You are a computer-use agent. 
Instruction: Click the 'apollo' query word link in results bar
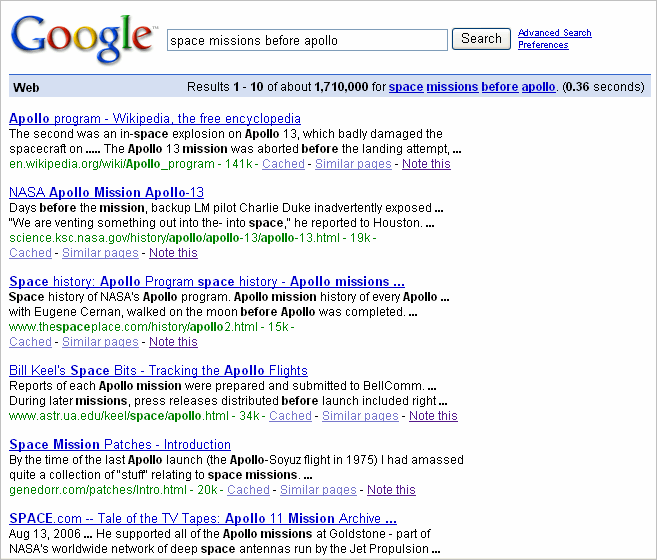click(x=538, y=87)
